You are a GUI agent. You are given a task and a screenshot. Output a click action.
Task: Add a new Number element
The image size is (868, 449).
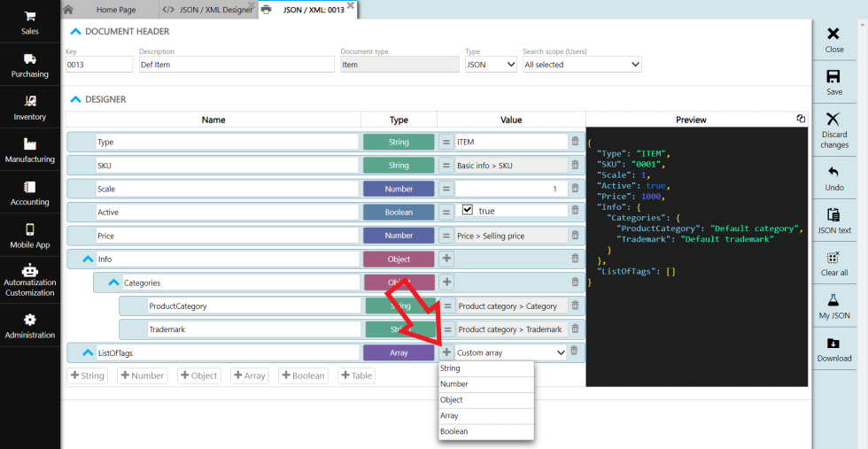(141, 375)
